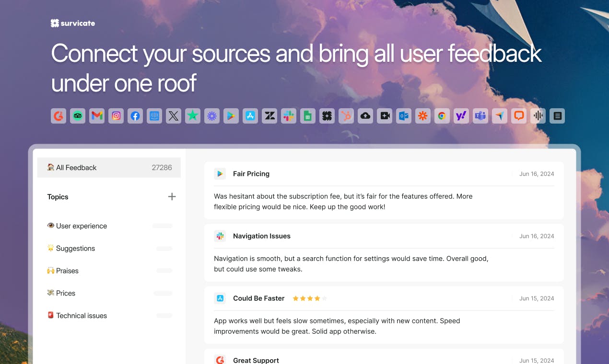Click the Could Be Faster review body text
Viewport: 609px width, 364px height.
(x=337, y=326)
